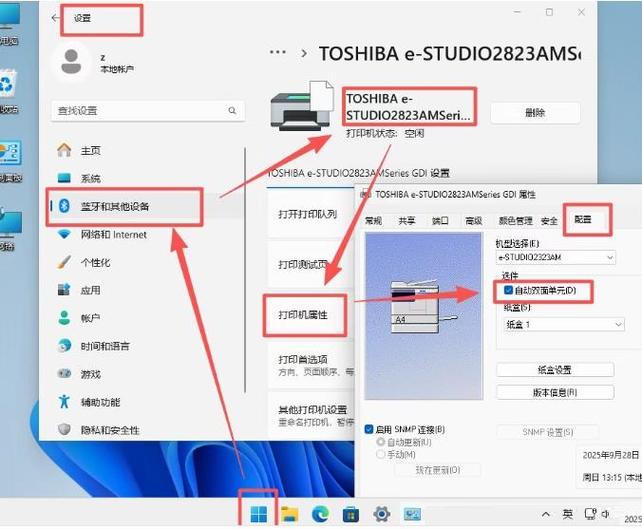Image resolution: width=642 pixels, height=529 pixels.
Task: Switch to the 安全 tab
Action: [549, 221]
